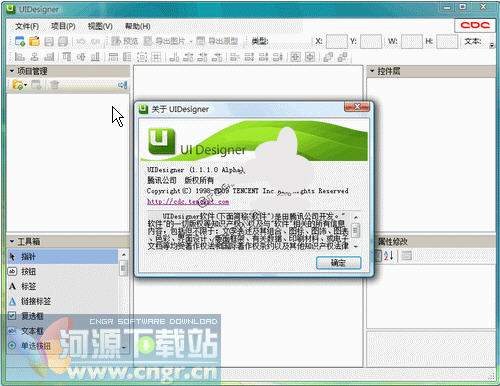The image size is (500, 386).
Task: Click the Redo arrow icon
Action: click(x=95, y=41)
